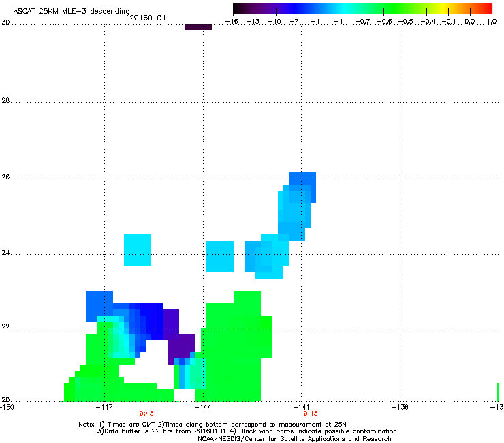
Task: Click the -4 label on the color scale
Action: coord(315,22)
